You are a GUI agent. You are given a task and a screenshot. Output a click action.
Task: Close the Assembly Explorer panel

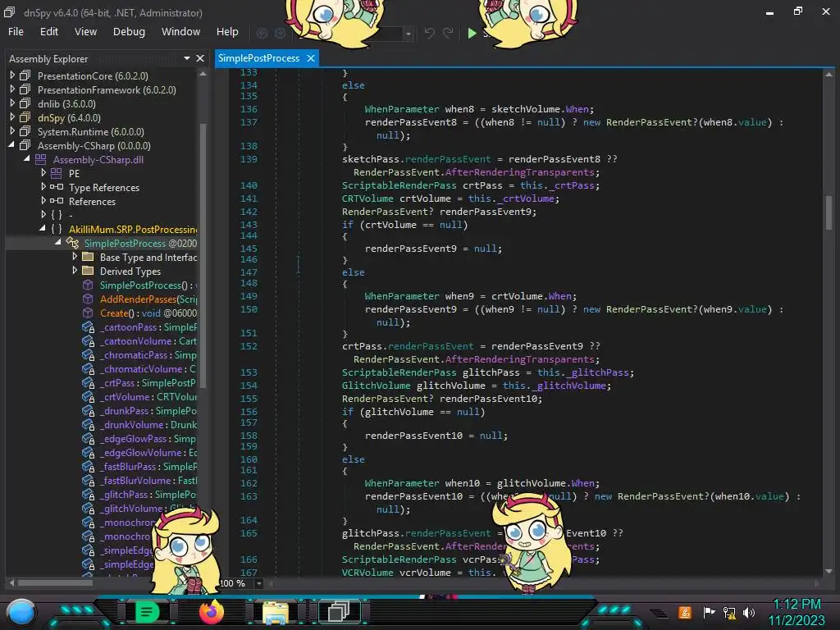(200, 58)
